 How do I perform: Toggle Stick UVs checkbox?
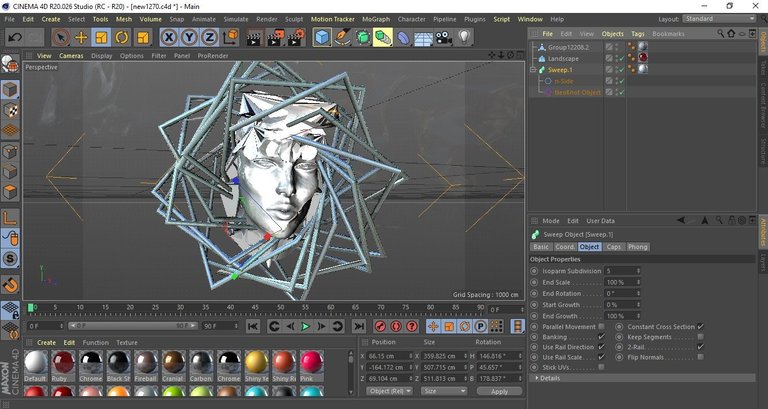tap(601, 367)
